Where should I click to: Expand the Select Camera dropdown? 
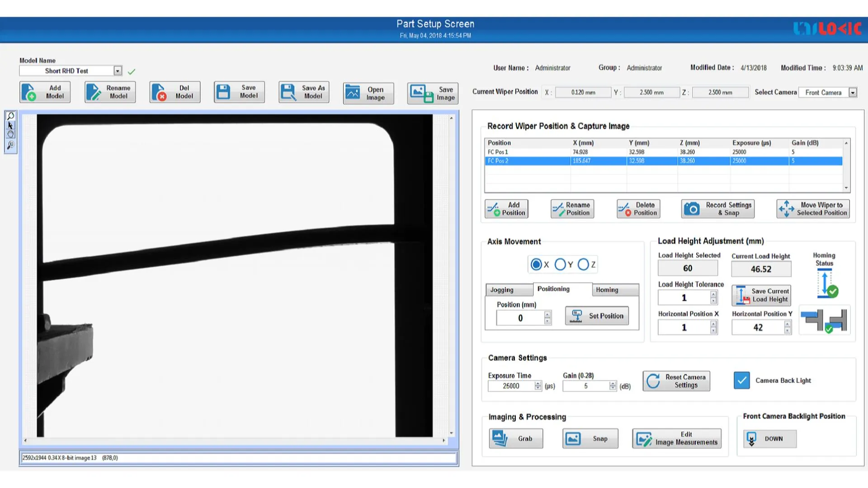[x=853, y=93]
